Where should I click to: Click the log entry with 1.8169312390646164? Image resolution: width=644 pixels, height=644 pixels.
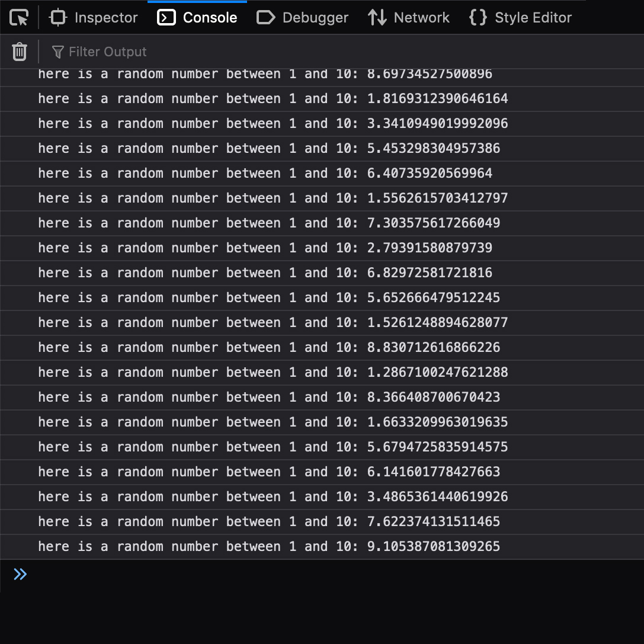[x=273, y=98]
